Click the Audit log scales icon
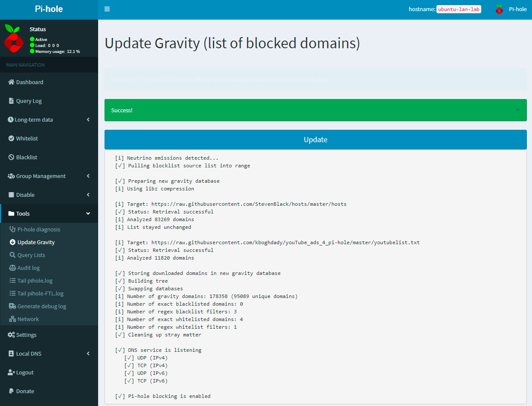This screenshot has height=406, width=532. click(12, 268)
